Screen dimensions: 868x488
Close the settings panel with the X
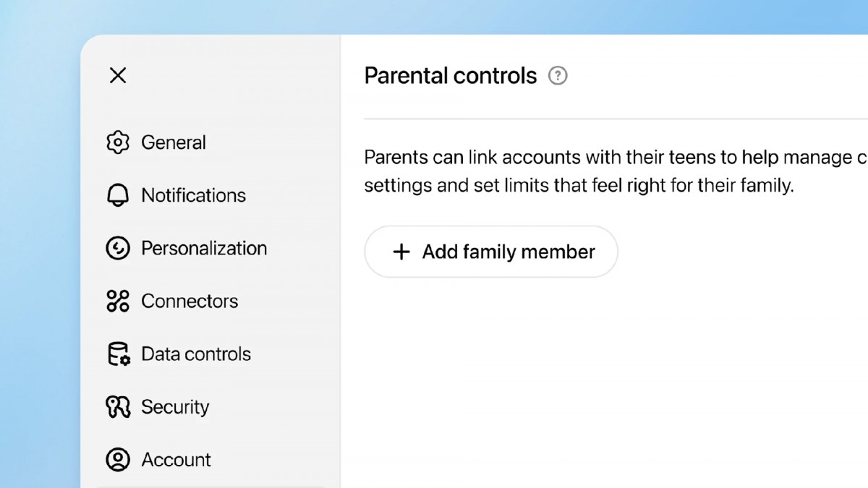[x=118, y=75]
